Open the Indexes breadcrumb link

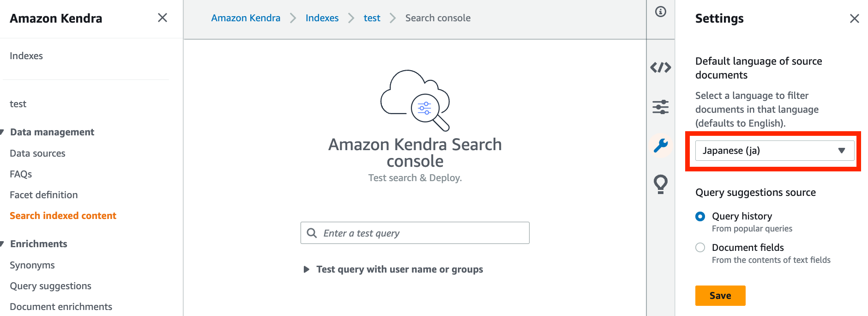tap(321, 18)
